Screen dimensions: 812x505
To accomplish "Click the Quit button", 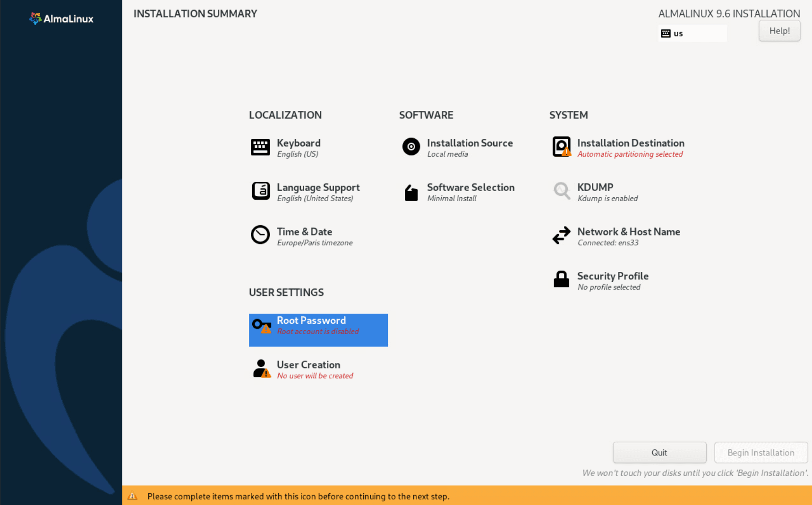I will [x=659, y=453].
